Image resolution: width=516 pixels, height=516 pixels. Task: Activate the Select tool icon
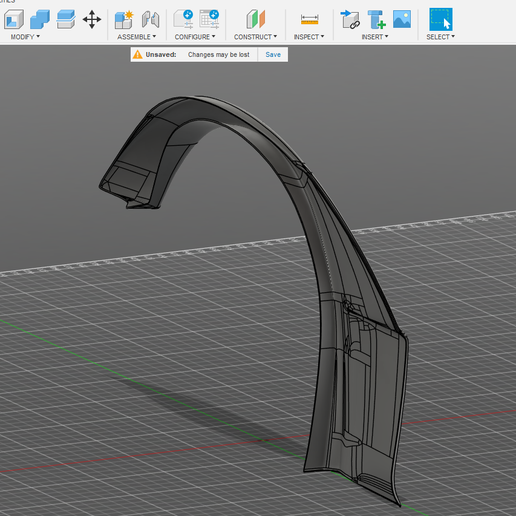tap(441, 19)
